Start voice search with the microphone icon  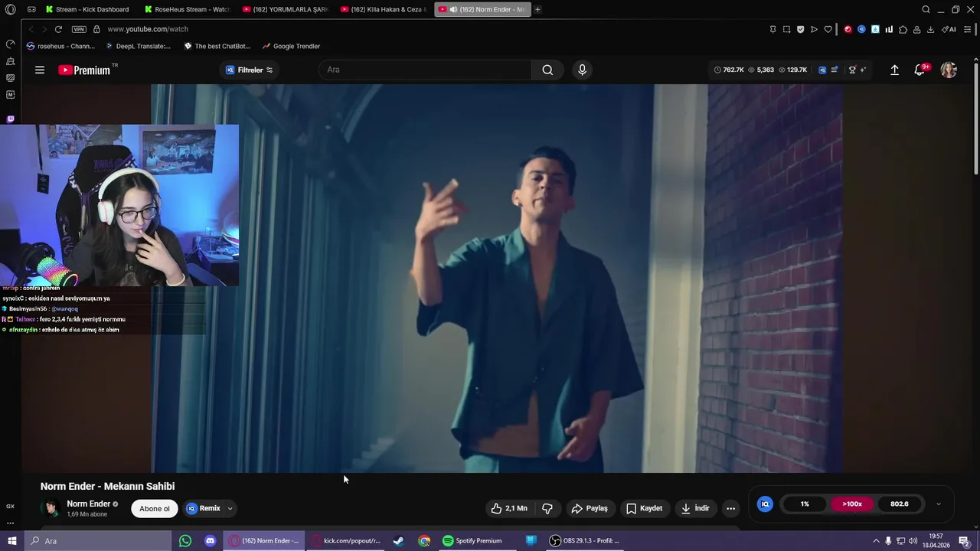(582, 70)
